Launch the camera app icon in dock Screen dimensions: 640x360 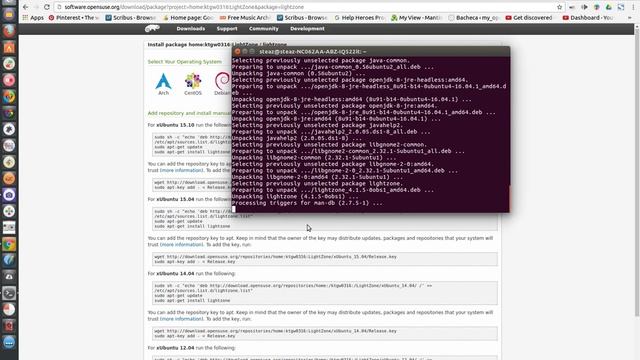point(9,195)
